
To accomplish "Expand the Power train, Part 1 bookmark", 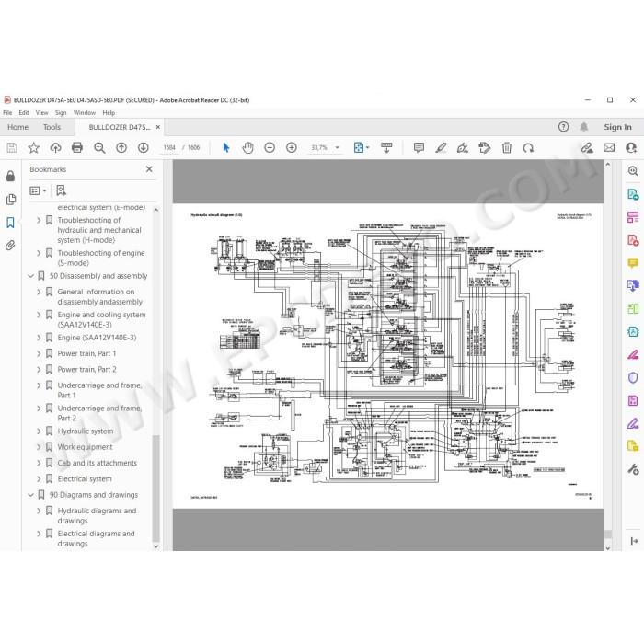I will [39, 353].
